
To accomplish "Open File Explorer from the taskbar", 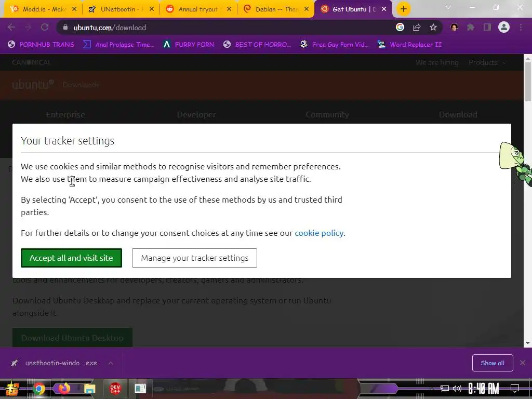I will point(89,389).
